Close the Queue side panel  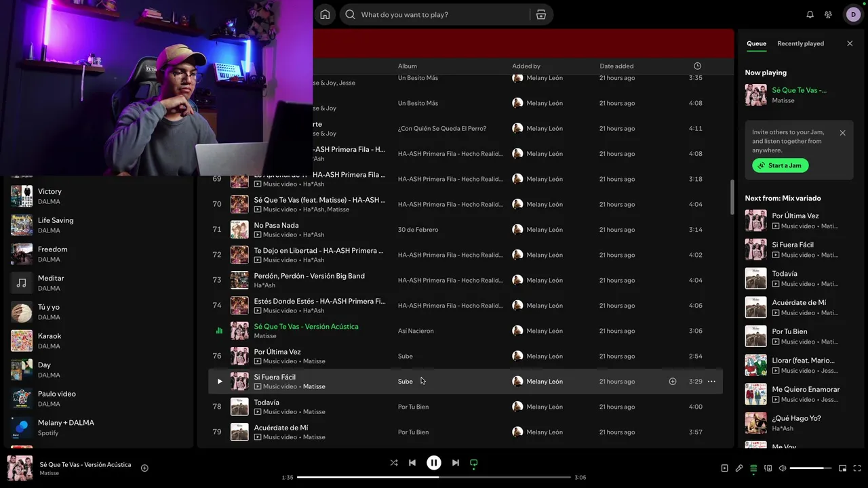(850, 43)
